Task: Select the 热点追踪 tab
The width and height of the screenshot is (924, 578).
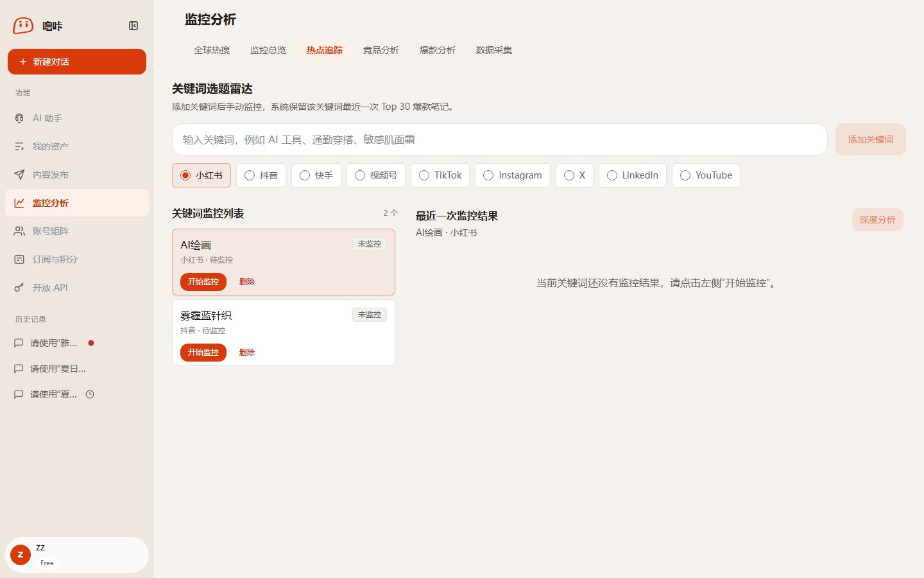Action: pyautogui.click(x=325, y=50)
